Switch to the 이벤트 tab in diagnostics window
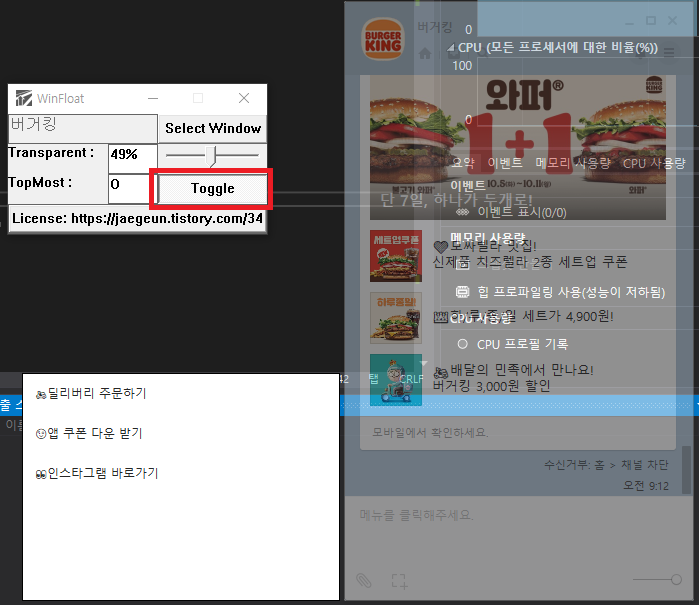 (505, 163)
